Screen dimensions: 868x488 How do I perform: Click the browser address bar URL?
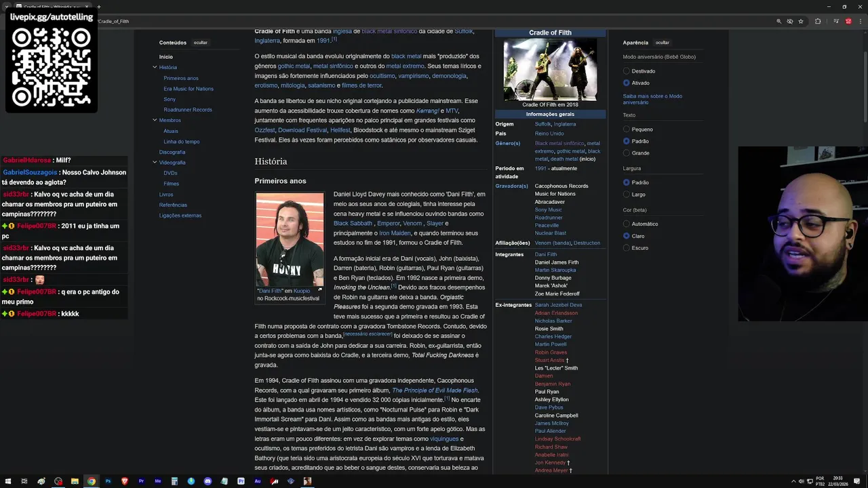pyautogui.click(x=114, y=22)
